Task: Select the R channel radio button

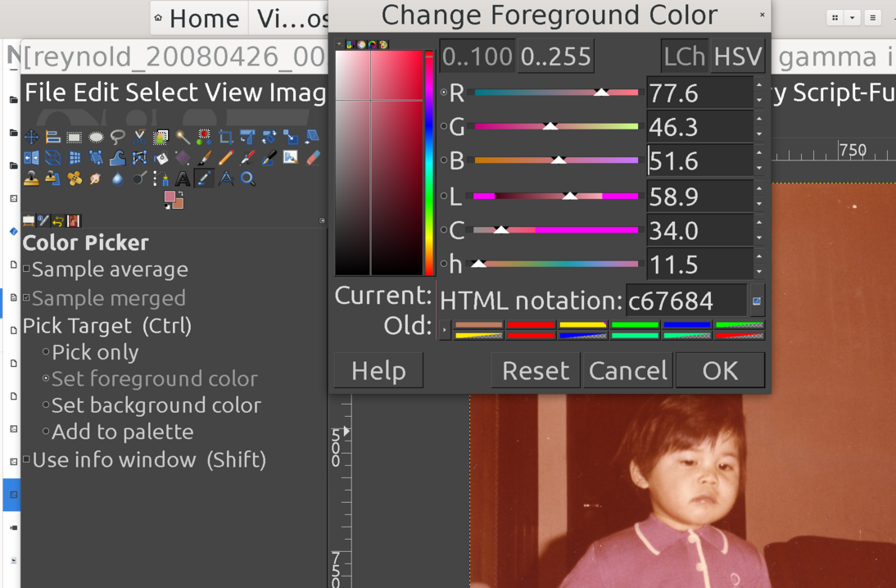Action: click(444, 92)
